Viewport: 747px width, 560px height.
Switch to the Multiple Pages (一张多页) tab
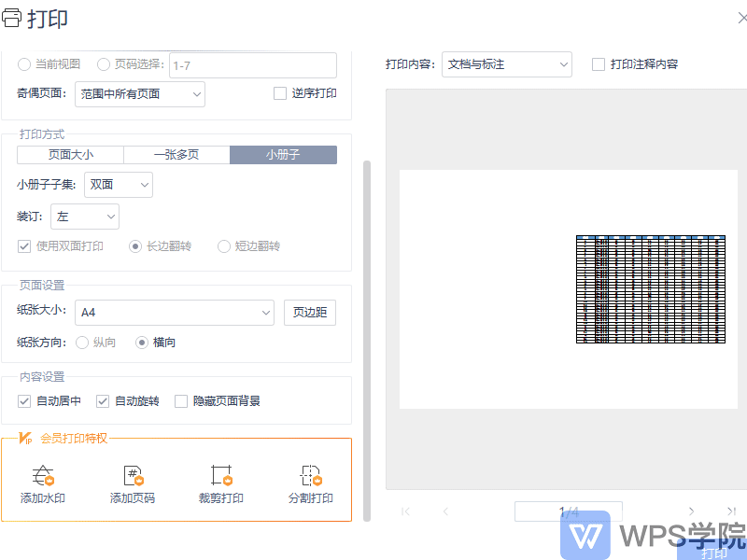176,155
